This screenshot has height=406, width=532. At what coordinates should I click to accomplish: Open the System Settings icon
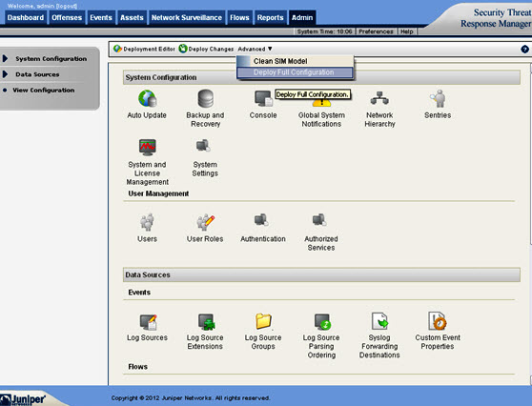(x=204, y=146)
